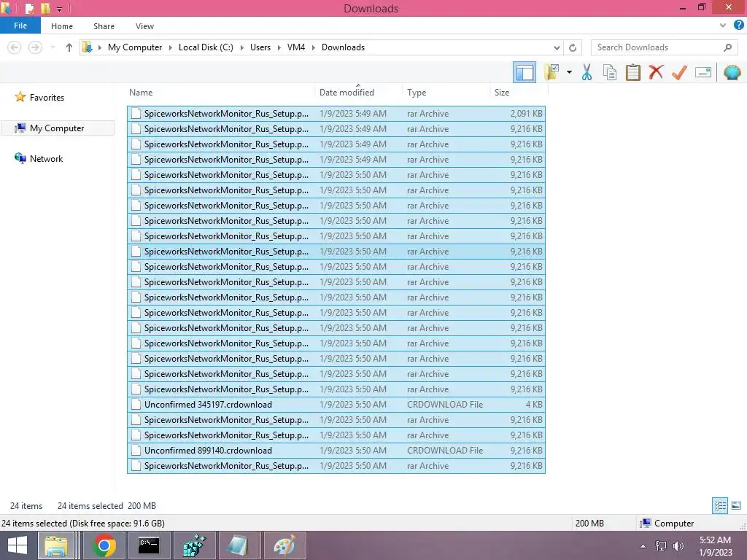The height and width of the screenshot is (560, 747).
Task: Open Command Prompt from the taskbar
Action: pos(149,545)
